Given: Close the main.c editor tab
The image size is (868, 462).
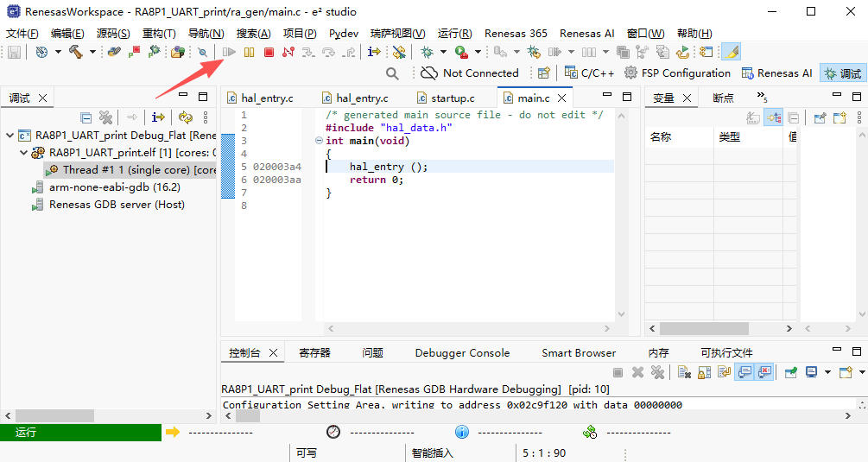Looking at the screenshot, I should pos(561,98).
